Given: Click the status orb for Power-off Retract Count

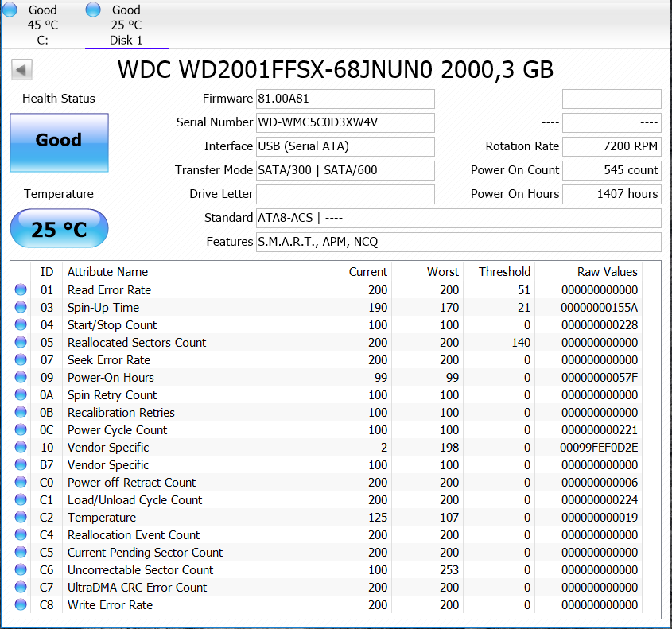Looking at the screenshot, I should tap(21, 482).
